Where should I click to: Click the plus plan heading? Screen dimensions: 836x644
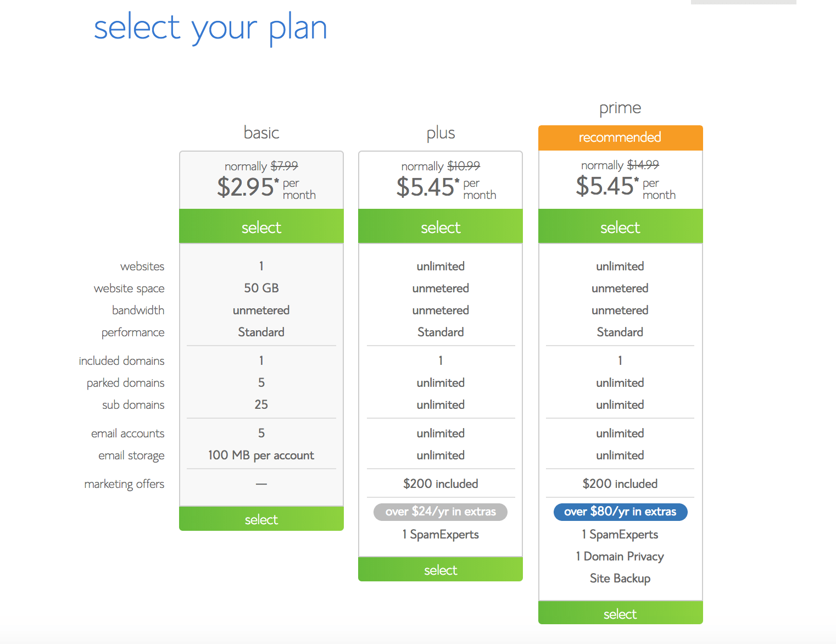(441, 134)
